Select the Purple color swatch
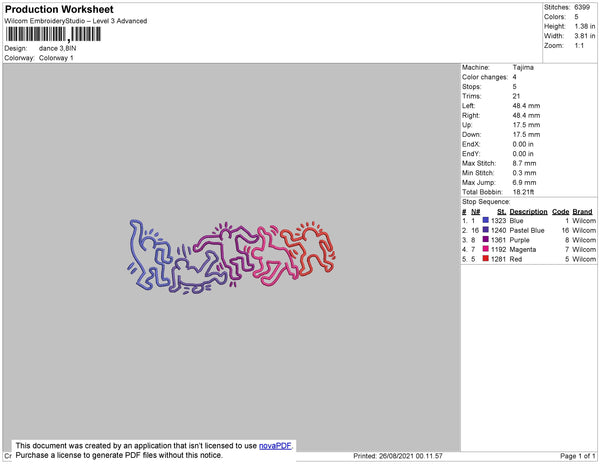This screenshot has height=464, width=600. tap(486, 239)
